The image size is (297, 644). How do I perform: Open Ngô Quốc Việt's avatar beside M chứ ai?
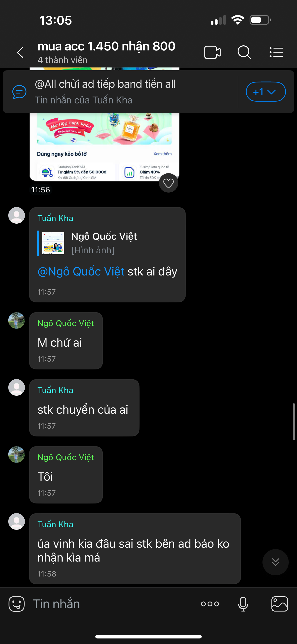coord(17,320)
